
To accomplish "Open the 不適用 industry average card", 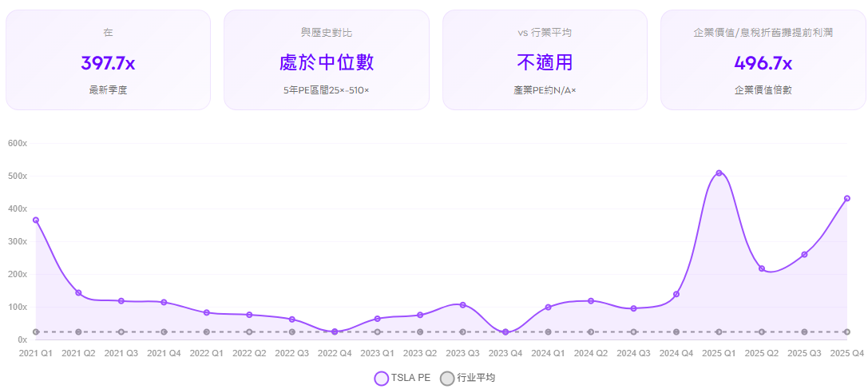I will pos(545,60).
